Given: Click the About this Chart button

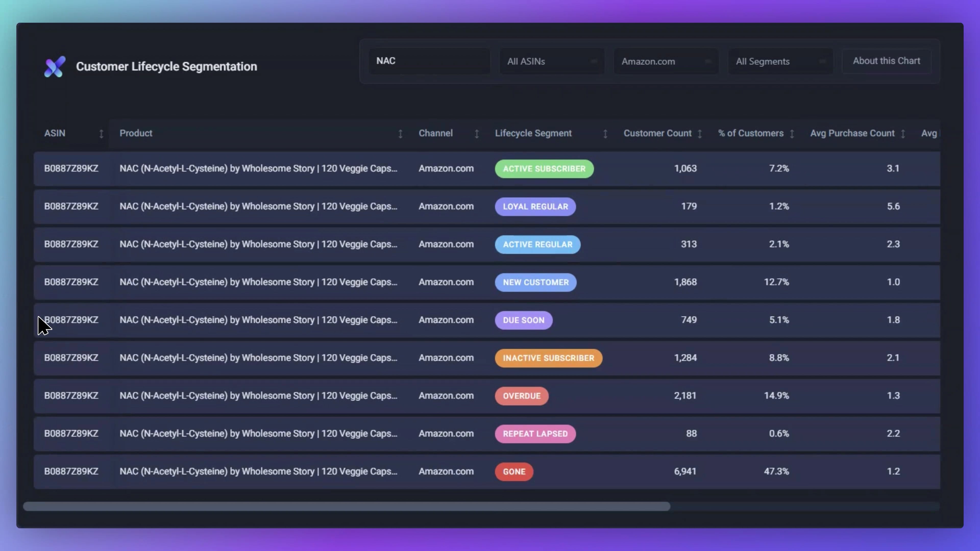Looking at the screenshot, I should pyautogui.click(x=886, y=61).
